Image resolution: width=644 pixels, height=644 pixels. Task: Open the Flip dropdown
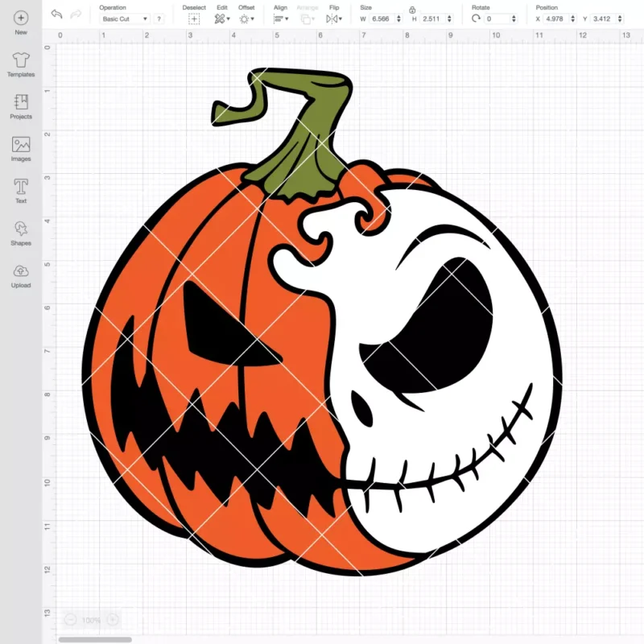pyautogui.click(x=334, y=19)
